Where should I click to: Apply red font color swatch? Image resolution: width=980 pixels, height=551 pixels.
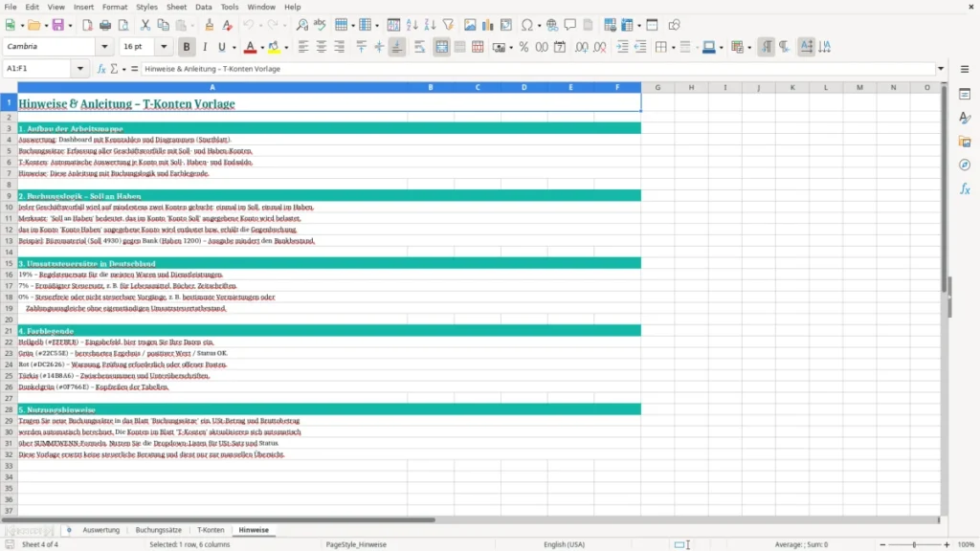(250, 47)
